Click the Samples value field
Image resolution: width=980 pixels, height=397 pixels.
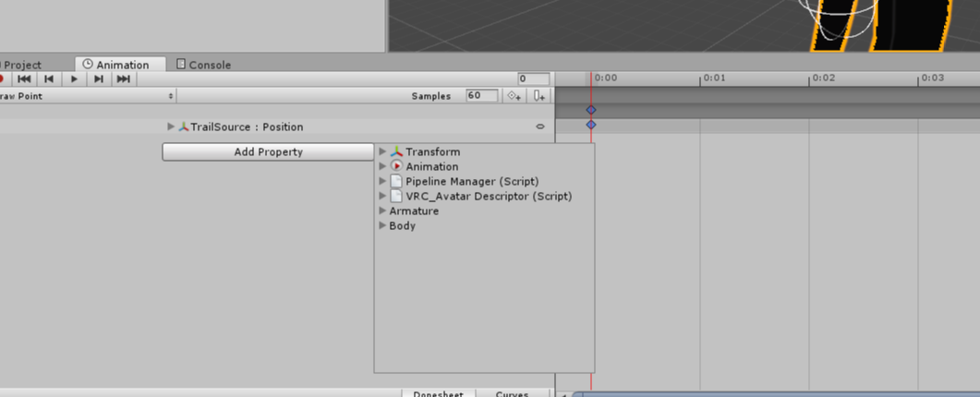click(482, 96)
